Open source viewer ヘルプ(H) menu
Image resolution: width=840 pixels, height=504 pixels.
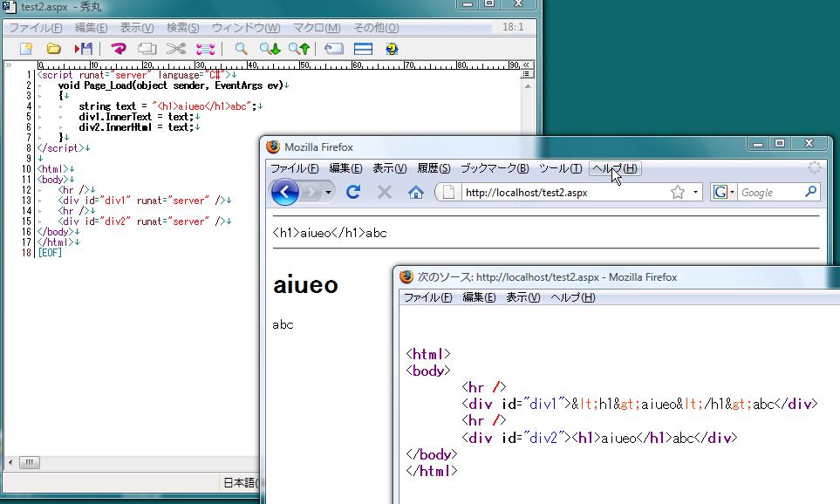pyautogui.click(x=573, y=297)
